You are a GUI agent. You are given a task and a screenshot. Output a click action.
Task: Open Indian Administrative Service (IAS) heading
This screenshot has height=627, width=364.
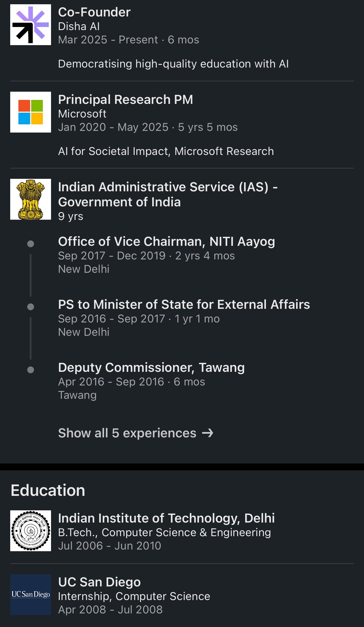(x=168, y=194)
